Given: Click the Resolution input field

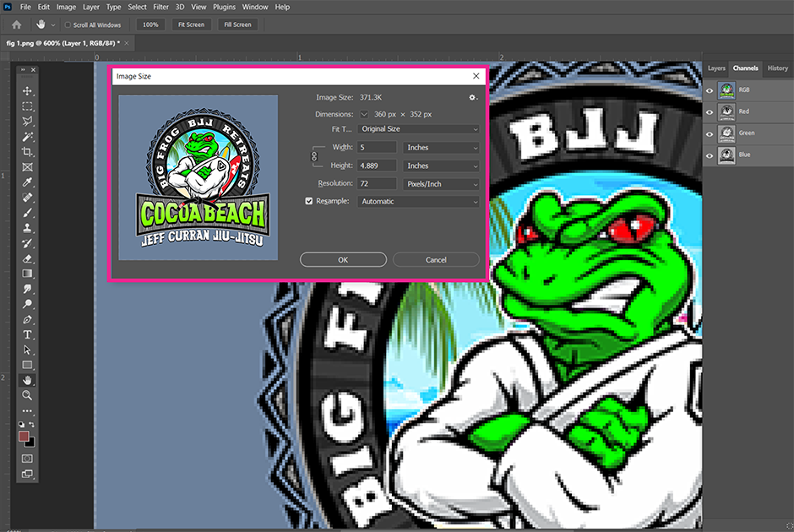Looking at the screenshot, I should [x=377, y=184].
